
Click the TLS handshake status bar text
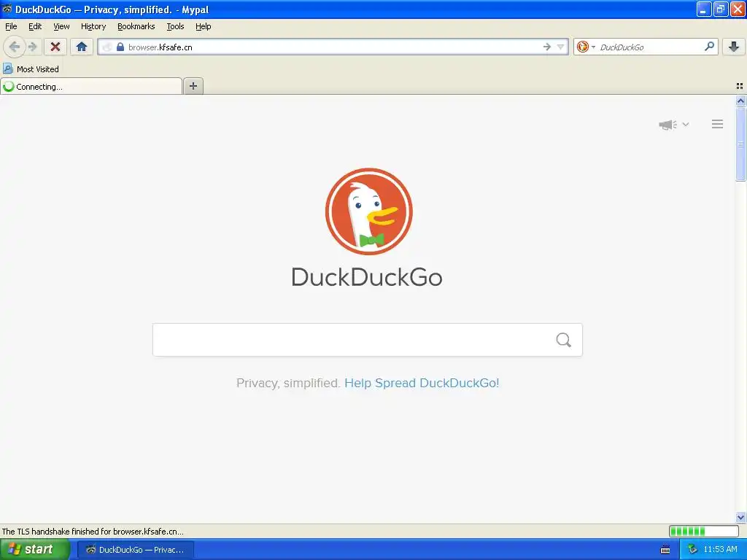[93, 531]
